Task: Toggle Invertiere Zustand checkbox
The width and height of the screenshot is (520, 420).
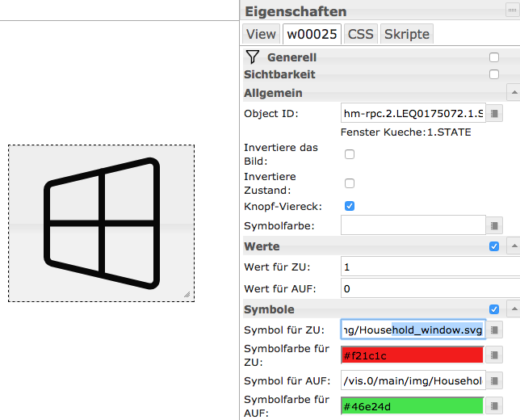Action: point(350,183)
